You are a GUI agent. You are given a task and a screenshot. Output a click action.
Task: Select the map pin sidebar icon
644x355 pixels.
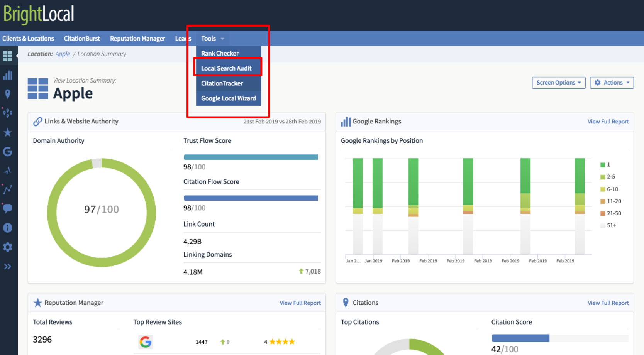[8, 94]
